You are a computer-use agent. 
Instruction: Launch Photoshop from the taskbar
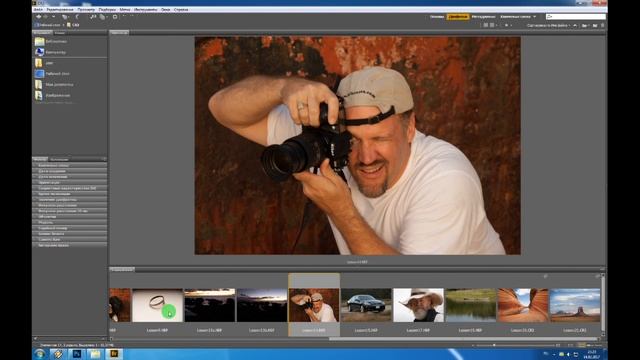pyautogui.click(x=77, y=354)
